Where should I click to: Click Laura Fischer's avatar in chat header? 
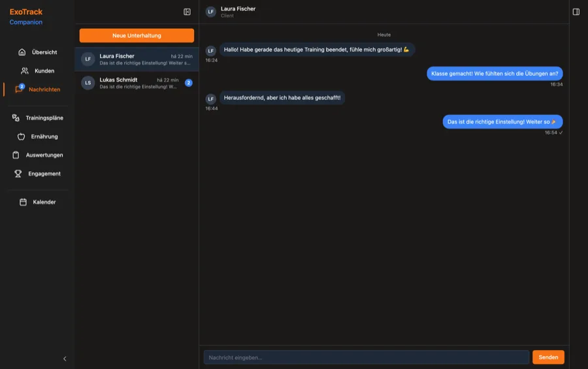211,12
